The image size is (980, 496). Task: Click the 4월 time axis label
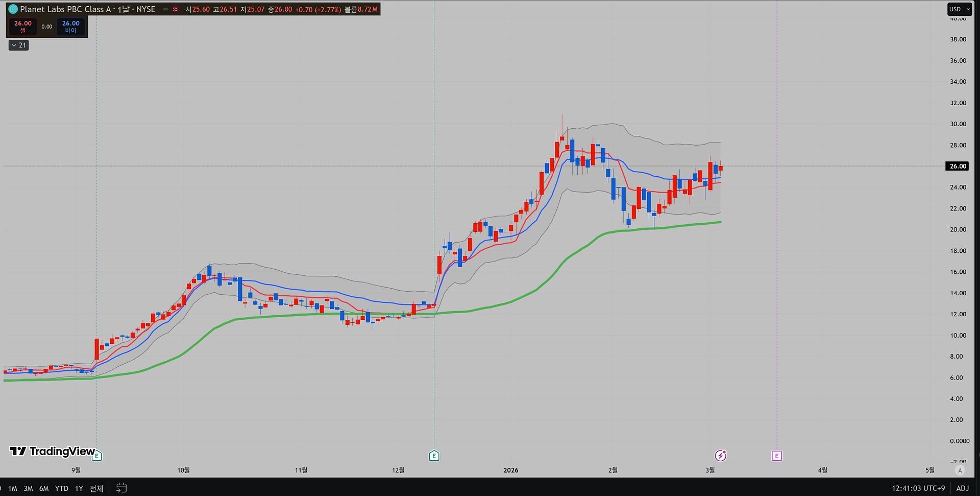pos(822,470)
